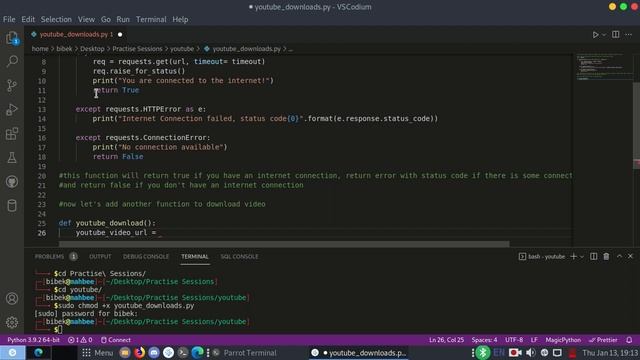Screen dimensions: 640x360
Task: Open Discord from the taskbar
Action: point(154,353)
